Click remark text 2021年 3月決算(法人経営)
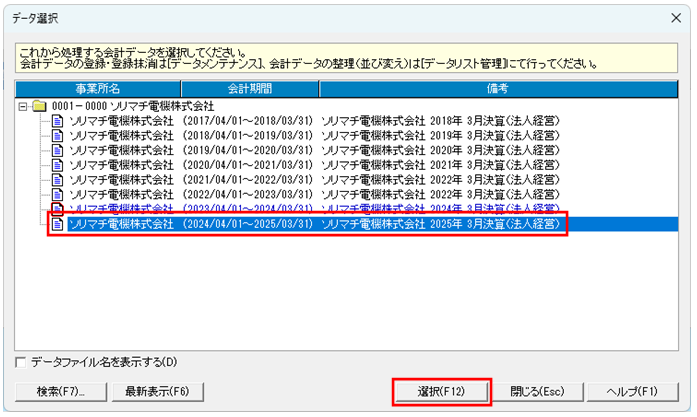The width and height of the screenshot is (697, 417). click(495, 165)
